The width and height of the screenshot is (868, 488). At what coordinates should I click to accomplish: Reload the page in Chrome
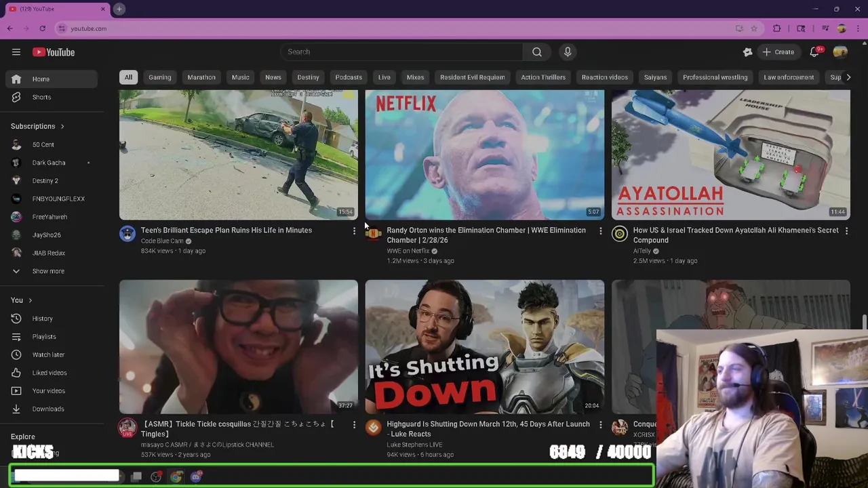click(x=42, y=28)
